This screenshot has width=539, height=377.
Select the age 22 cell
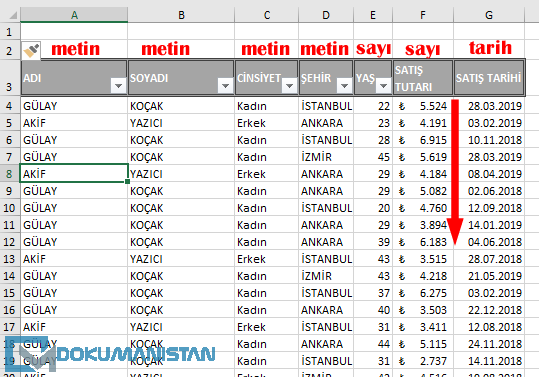(x=373, y=106)
